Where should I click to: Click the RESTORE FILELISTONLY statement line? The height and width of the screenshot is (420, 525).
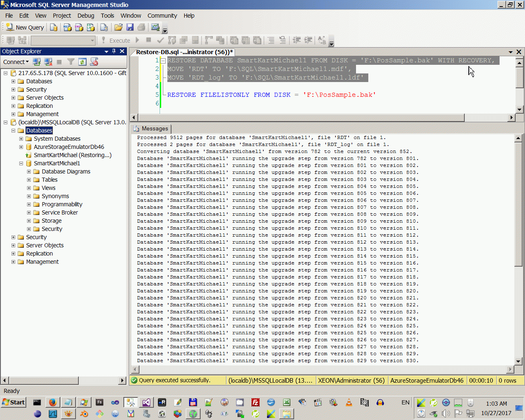tap(272, 95)
